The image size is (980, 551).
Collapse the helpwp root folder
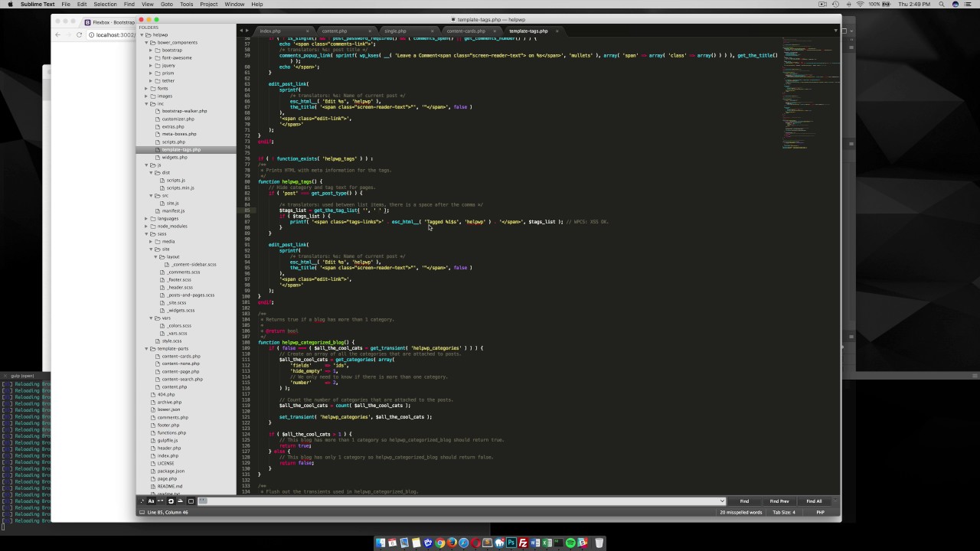coord(141,35)
